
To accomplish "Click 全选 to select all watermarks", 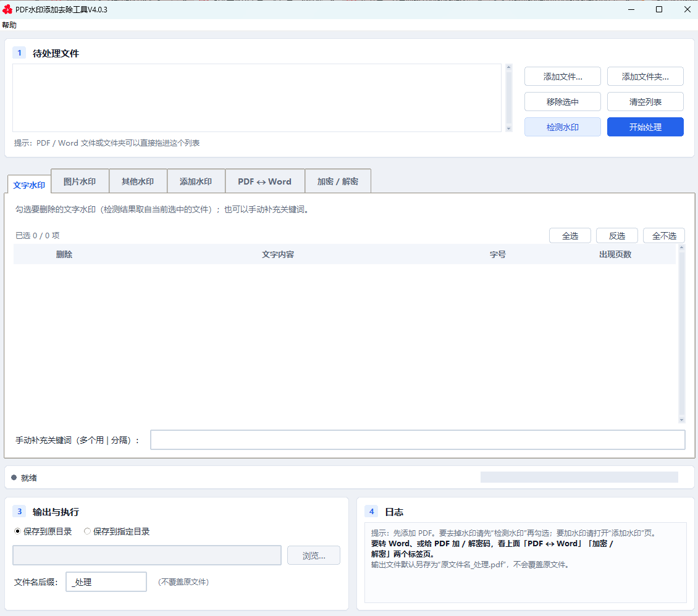I will pyautogui.click(x=570, y=236).
